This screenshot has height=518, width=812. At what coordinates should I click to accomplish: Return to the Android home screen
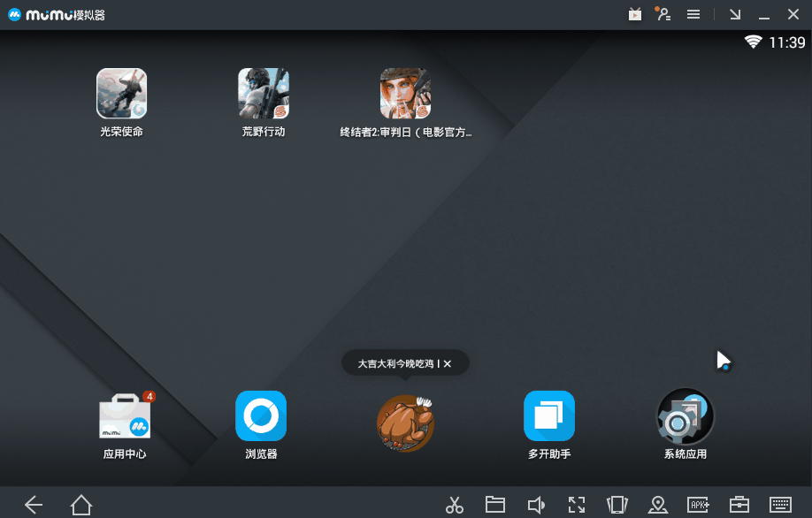point(81,505)
